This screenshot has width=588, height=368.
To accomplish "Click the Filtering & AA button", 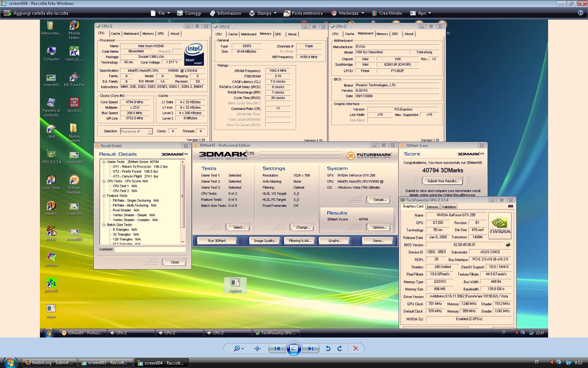I will (x=300, y=241).
